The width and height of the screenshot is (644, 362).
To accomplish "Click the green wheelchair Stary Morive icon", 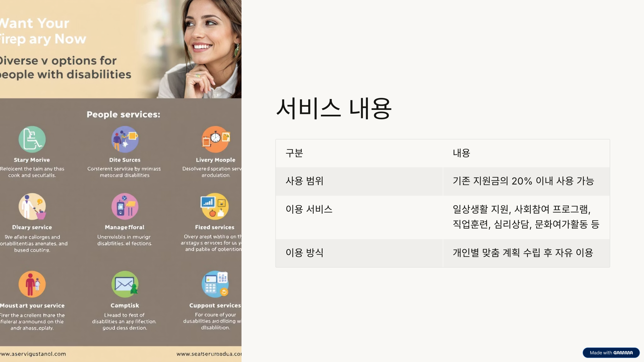I will (32, 139).
